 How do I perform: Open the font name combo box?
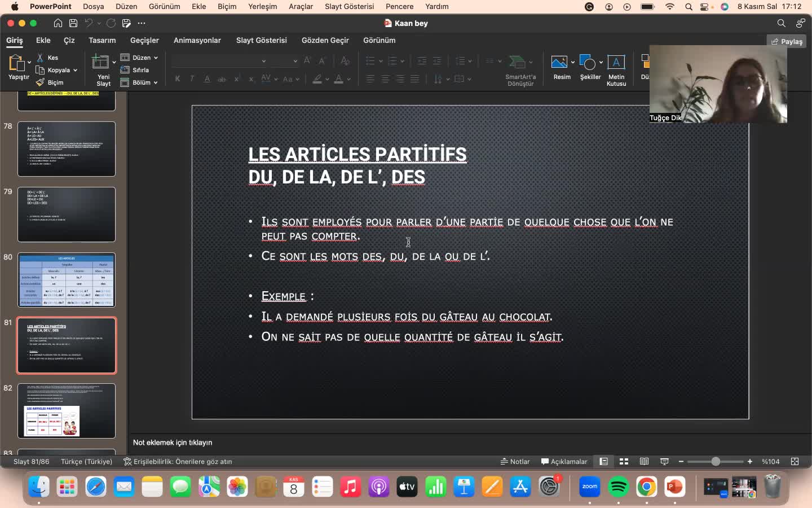(x=220, y=60)
